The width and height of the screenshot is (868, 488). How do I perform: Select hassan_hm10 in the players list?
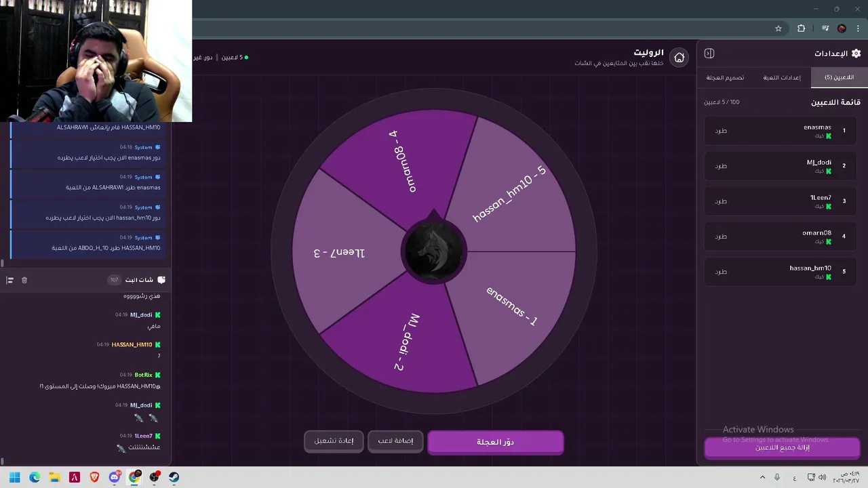pos(780,272)
